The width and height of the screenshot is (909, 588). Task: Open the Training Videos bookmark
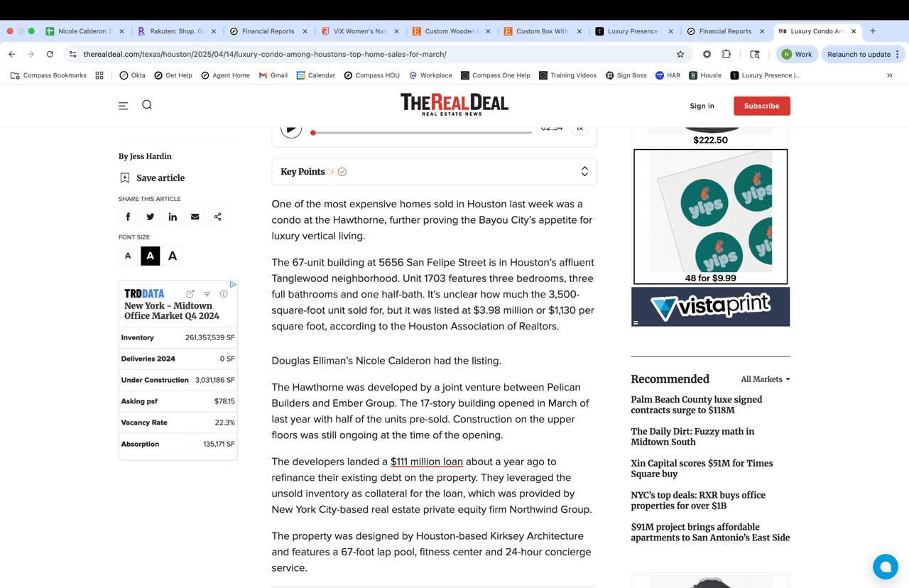pos(567,75)
